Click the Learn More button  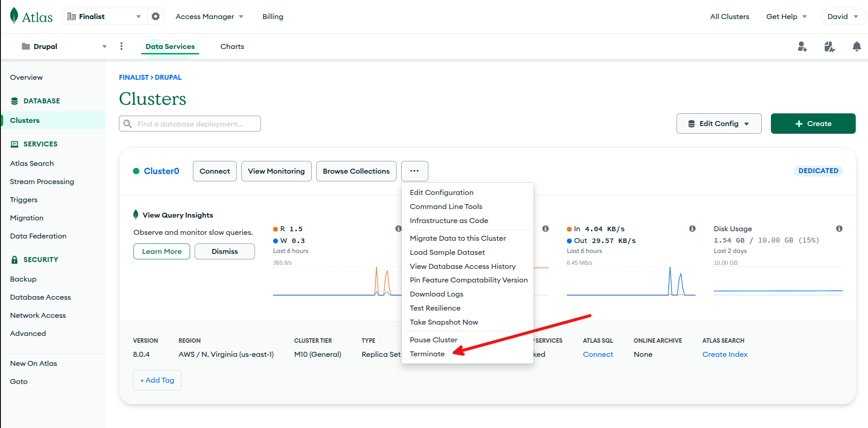point(162,251)
